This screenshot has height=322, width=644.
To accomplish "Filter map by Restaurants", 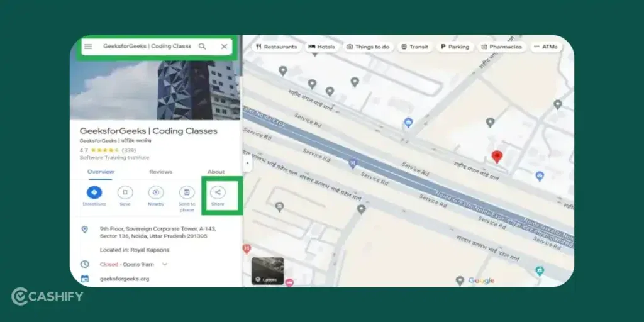I will (x=277, y=47).
